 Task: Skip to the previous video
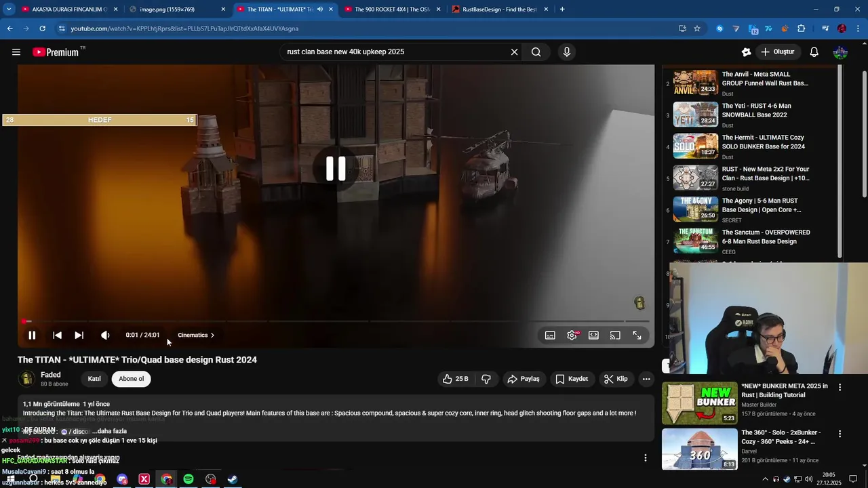coord(58,335)
